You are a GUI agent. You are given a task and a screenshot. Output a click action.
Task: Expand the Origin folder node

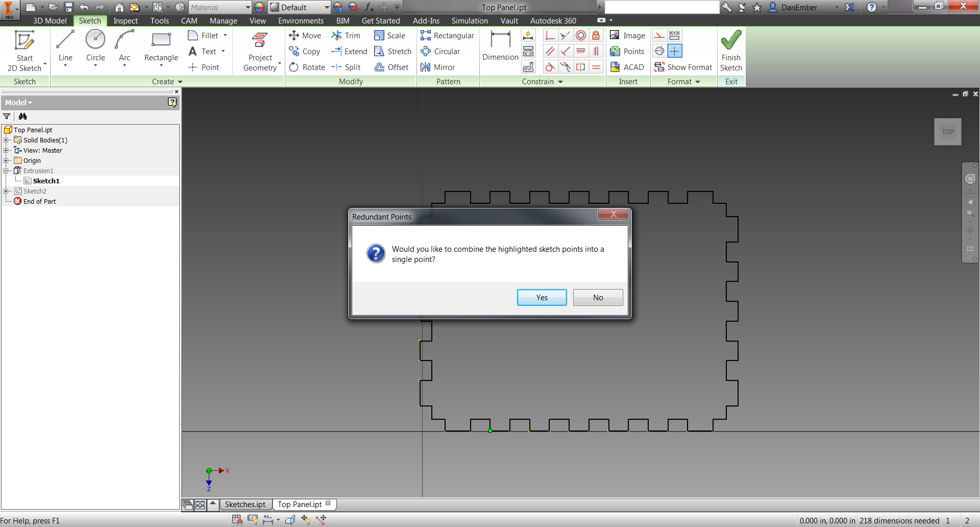coord(6,160)
